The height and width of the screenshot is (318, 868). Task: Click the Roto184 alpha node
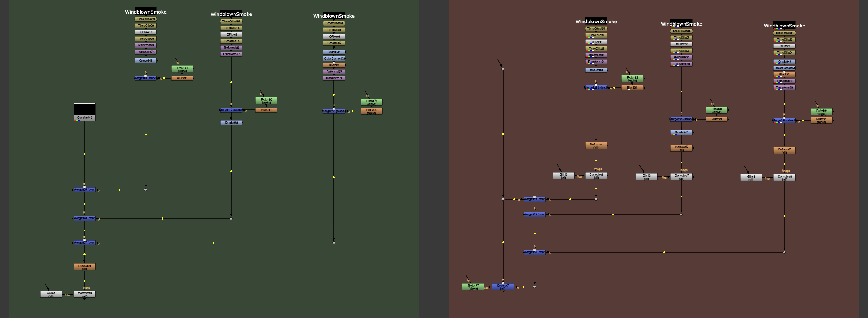(182, 69)
